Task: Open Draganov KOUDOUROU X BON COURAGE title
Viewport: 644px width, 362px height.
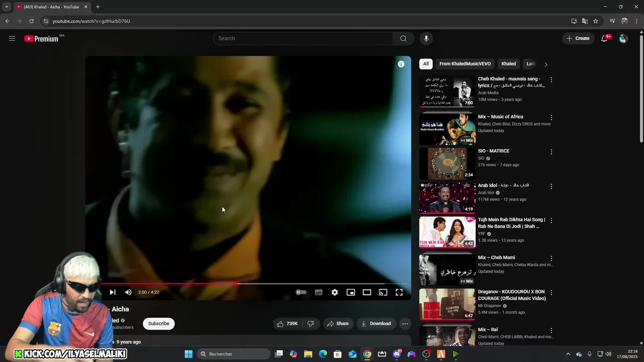Action: point(512,295)
